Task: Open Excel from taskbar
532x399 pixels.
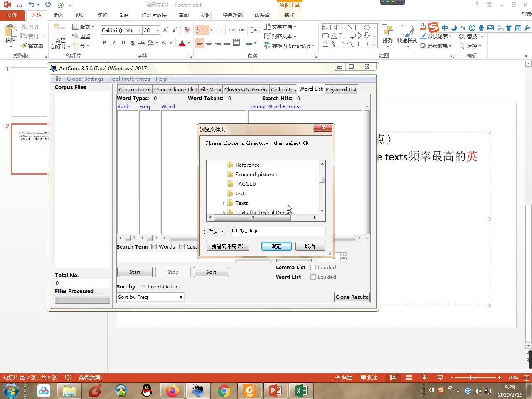Action: pos(301,391)
